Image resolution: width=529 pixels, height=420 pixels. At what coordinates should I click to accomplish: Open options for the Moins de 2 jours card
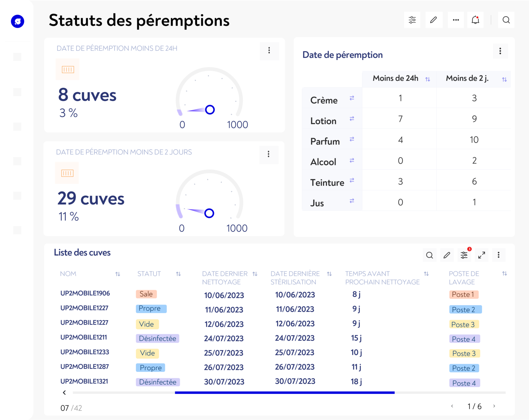tap(269, 154)
